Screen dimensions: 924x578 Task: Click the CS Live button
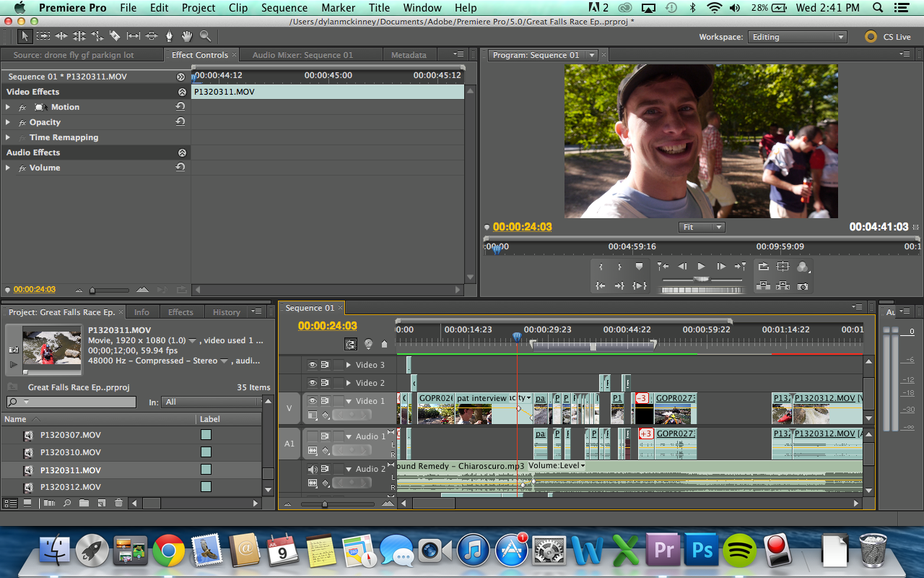pos(888,37)
